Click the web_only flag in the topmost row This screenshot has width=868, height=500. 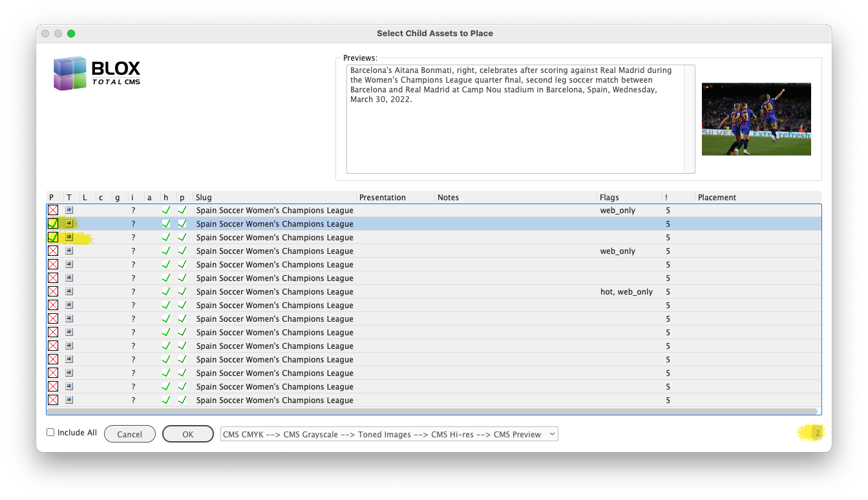tap(618, 210)
